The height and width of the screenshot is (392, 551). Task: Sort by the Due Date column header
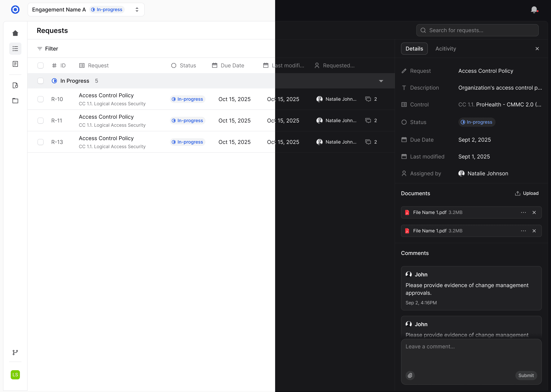228,66
